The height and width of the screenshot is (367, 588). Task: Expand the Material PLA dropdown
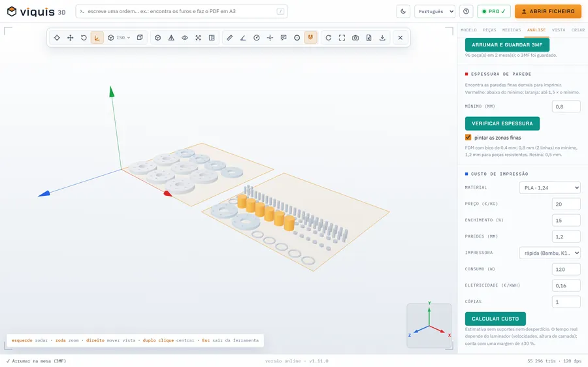point(549,188)
